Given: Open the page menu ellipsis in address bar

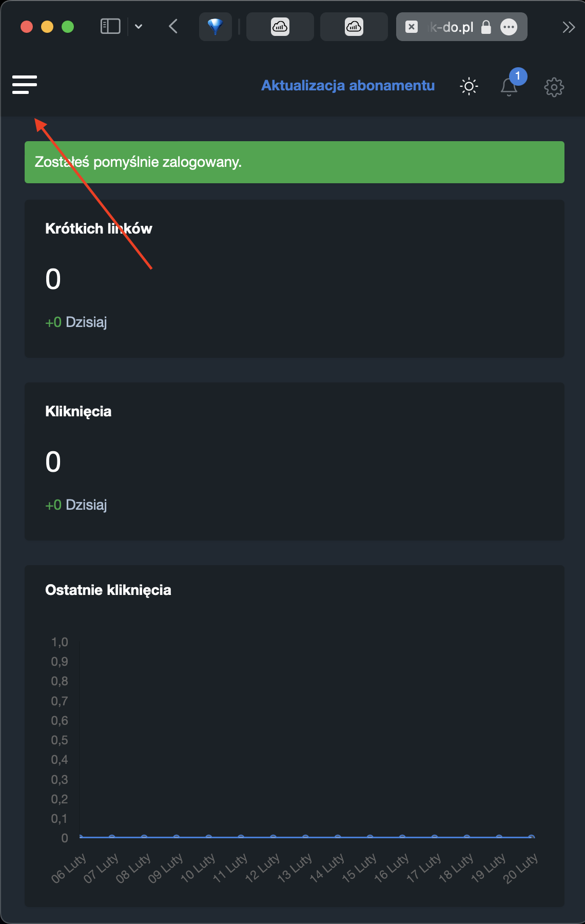Looking at the screenshot, I should pyautogui.click(x=509, y=27).
